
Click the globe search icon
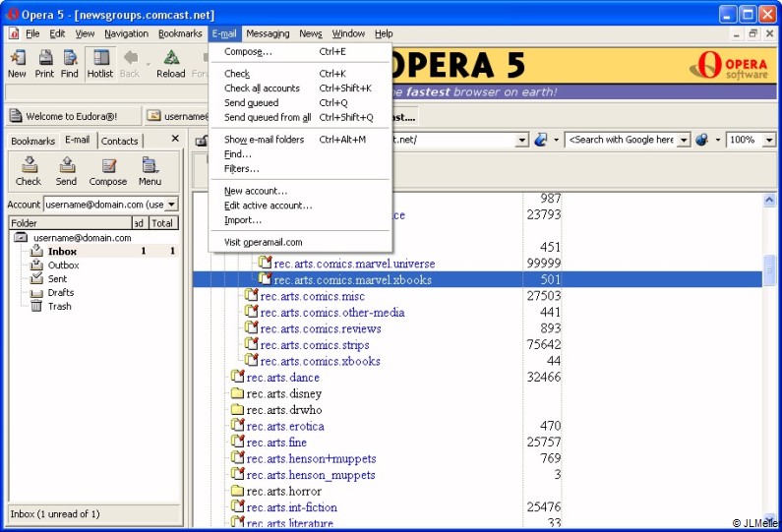[701, 140]
